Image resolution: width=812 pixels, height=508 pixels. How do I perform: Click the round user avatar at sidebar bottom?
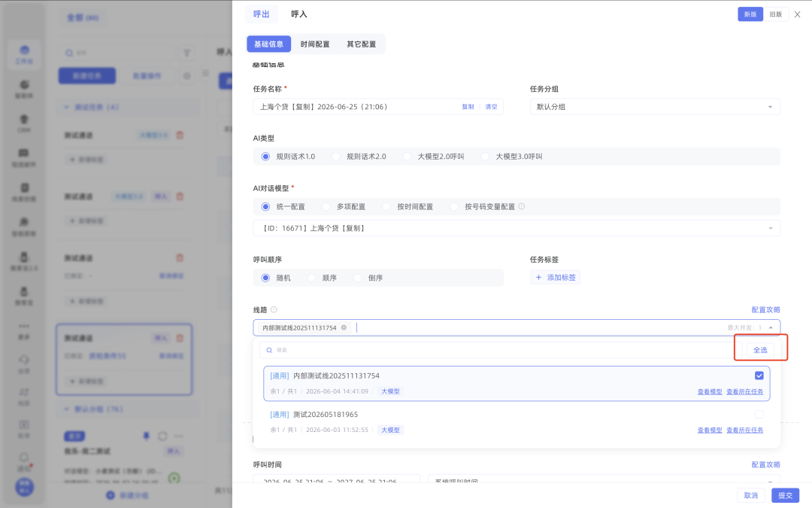(24, 487)
